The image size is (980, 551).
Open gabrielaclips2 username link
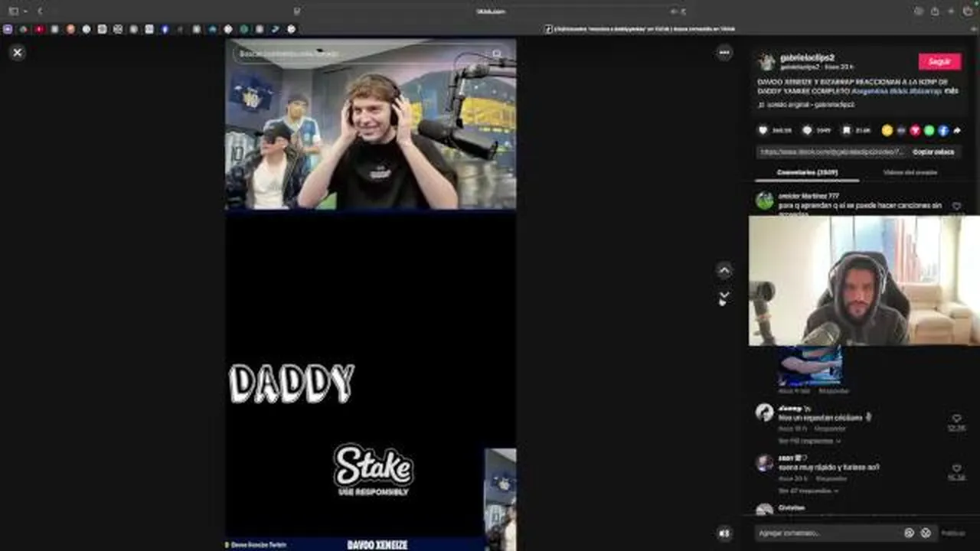[807, 57]
